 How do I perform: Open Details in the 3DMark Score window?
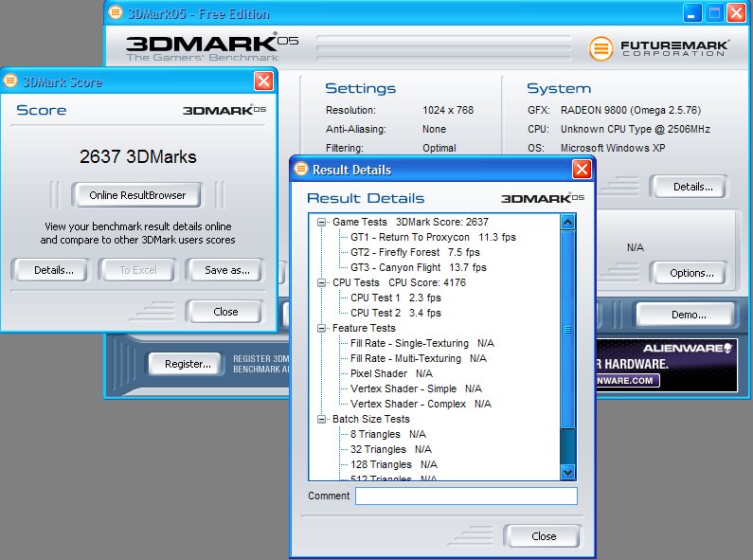point(53,270)
